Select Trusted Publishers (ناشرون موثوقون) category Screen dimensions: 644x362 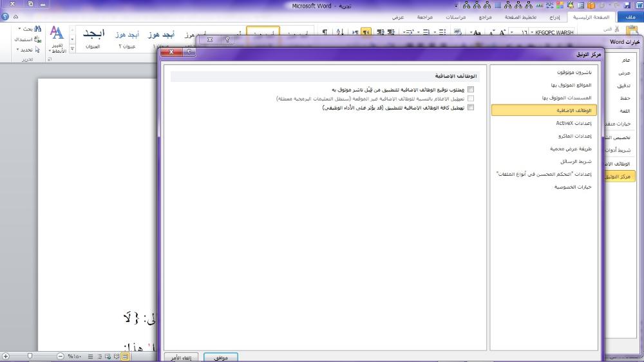pos(574,72)
